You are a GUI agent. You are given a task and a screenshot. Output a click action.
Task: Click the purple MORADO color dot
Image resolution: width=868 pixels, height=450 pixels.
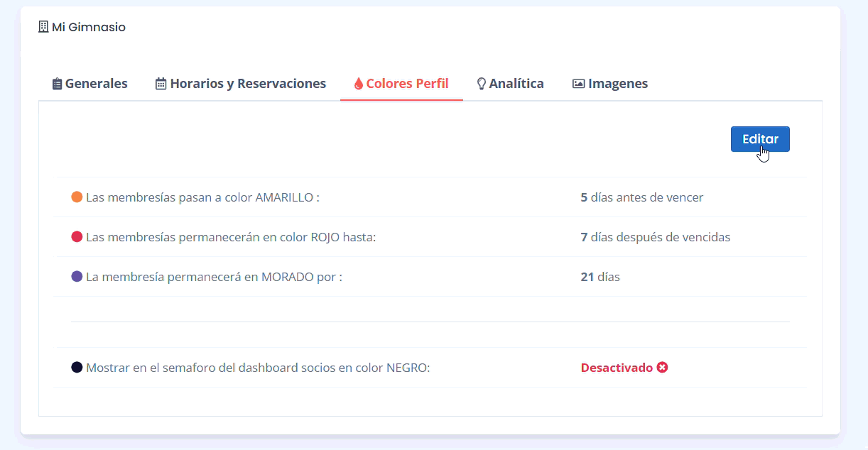pyautogui.click(x=77, y=277)
